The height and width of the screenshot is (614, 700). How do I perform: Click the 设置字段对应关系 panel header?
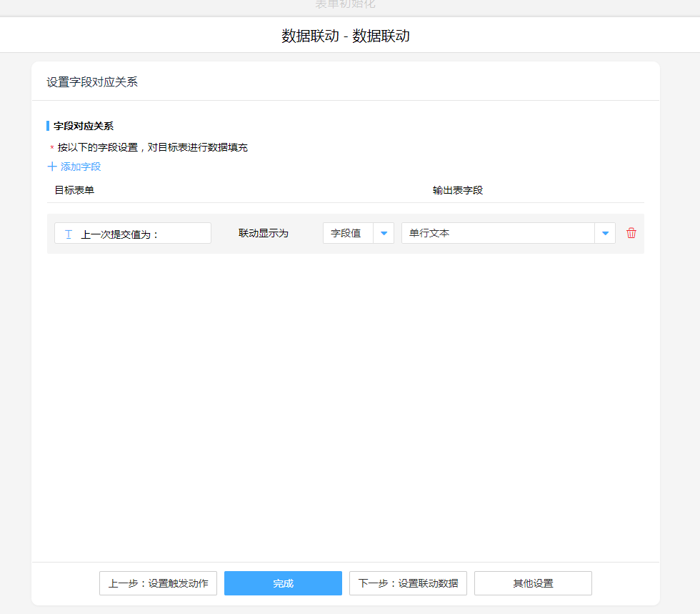click(x=92, y=82)
